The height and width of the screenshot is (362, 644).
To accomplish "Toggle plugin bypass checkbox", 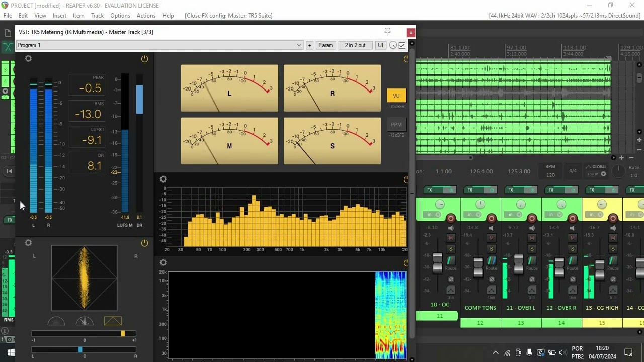I will click(402, 45).
